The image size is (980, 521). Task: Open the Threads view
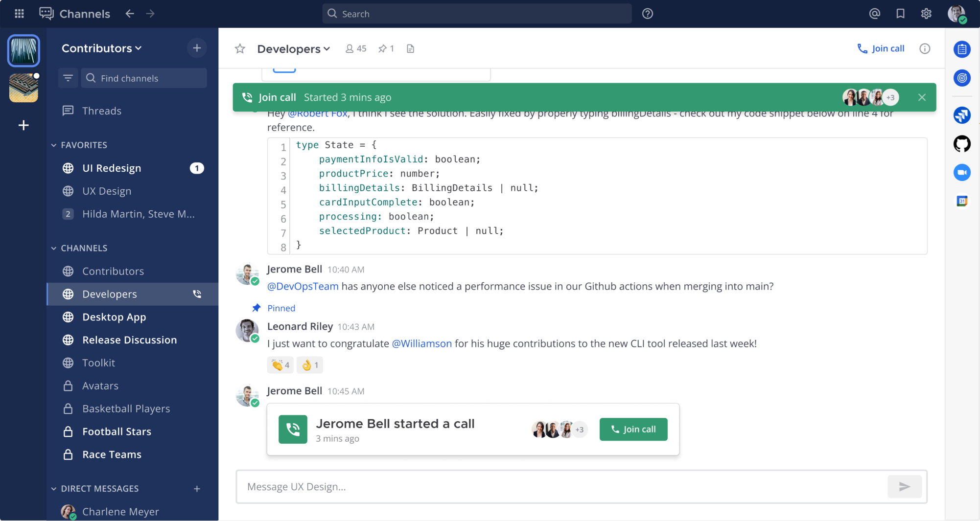point(101,111)
